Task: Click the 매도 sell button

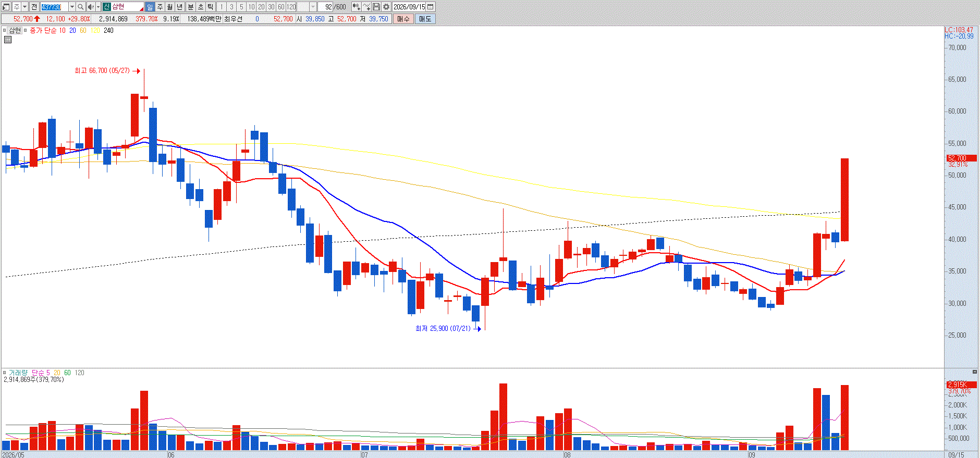Action: point(425,19)
